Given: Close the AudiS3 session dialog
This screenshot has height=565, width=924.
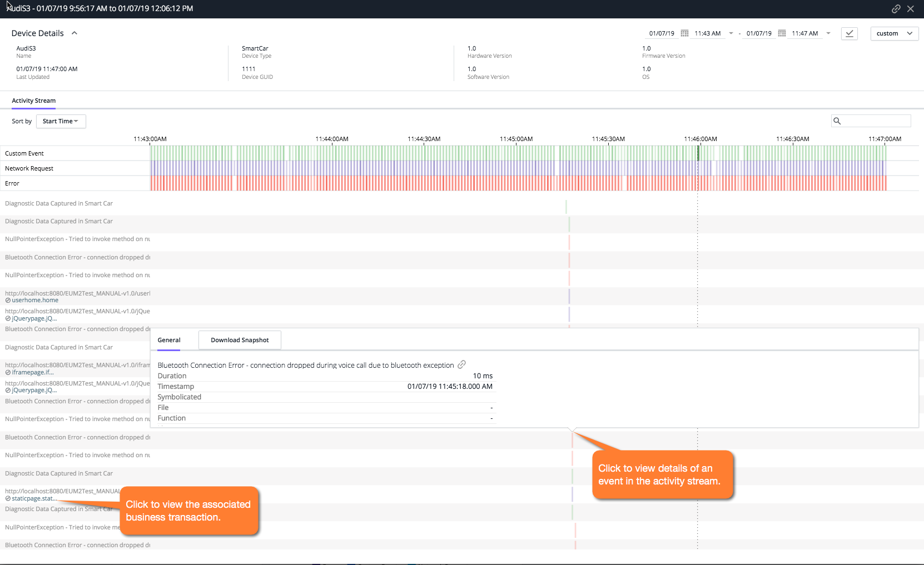Looking at the screenshot, I should coord(911,9).
